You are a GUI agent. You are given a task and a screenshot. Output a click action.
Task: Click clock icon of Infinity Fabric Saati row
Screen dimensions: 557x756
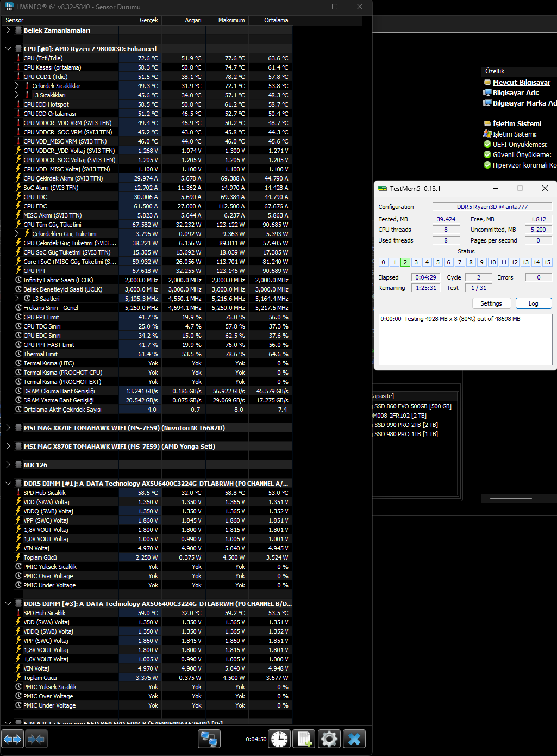tap(18, 280)
